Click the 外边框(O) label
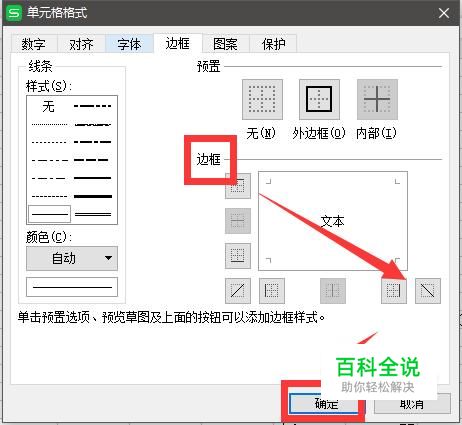 319,133
